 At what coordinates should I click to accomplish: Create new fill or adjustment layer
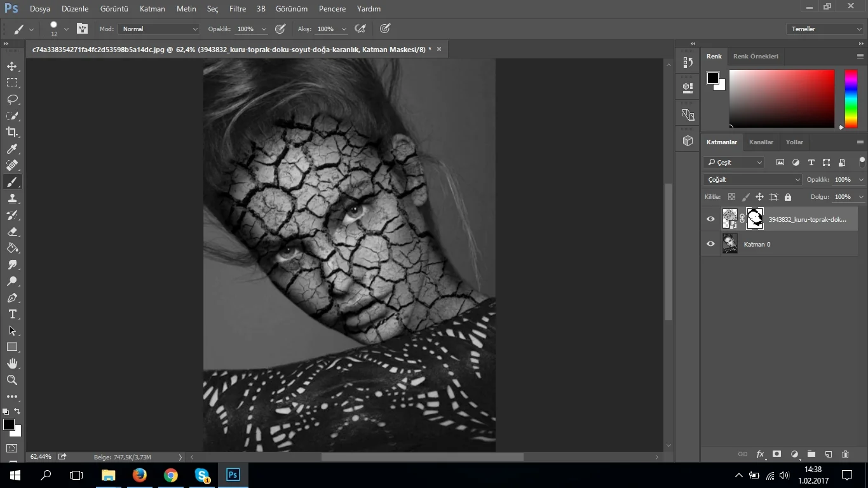coord(794,454)
